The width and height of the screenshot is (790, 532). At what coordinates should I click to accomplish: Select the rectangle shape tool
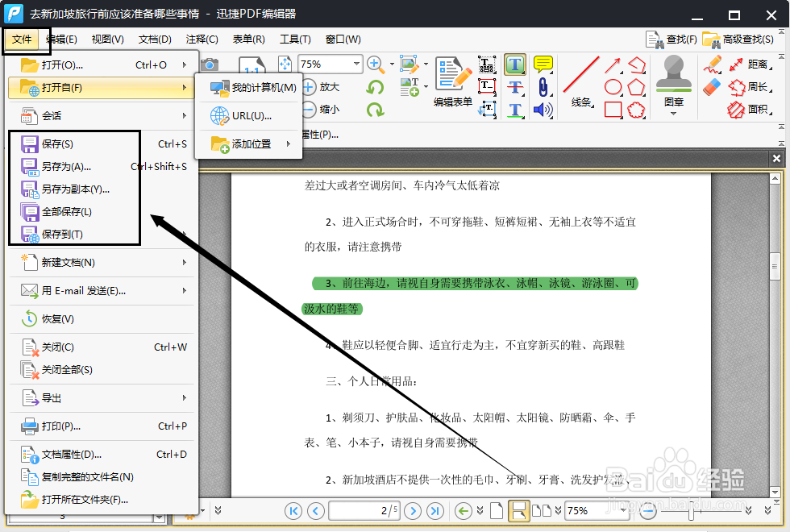pos(613,110)
